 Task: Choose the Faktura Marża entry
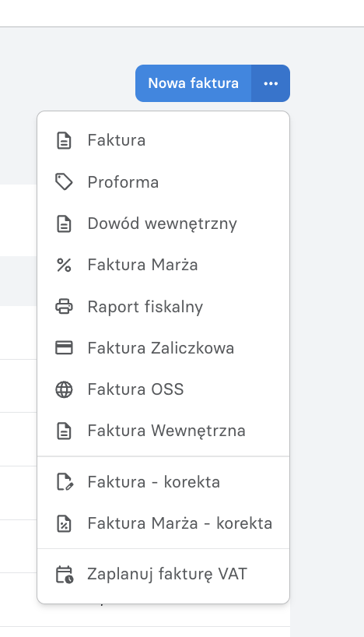[163, 265]
